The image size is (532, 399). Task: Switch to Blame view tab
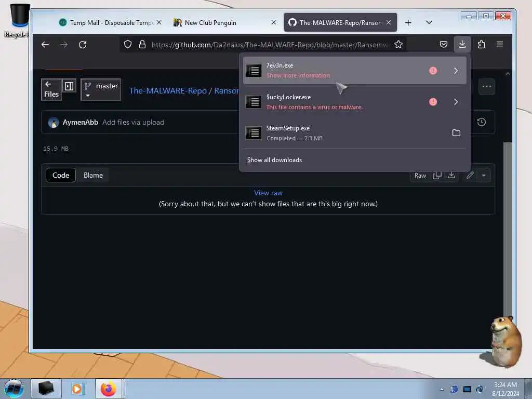[x=93, y=176]
